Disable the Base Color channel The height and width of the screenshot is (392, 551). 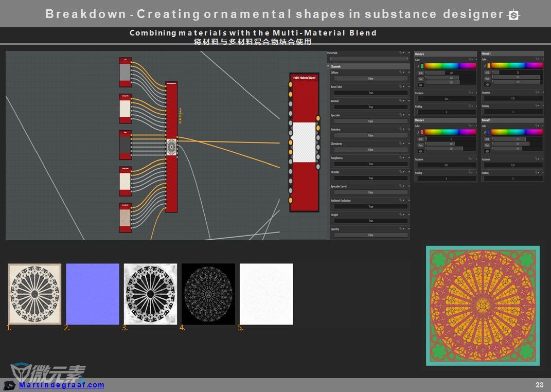coord(371,93)
